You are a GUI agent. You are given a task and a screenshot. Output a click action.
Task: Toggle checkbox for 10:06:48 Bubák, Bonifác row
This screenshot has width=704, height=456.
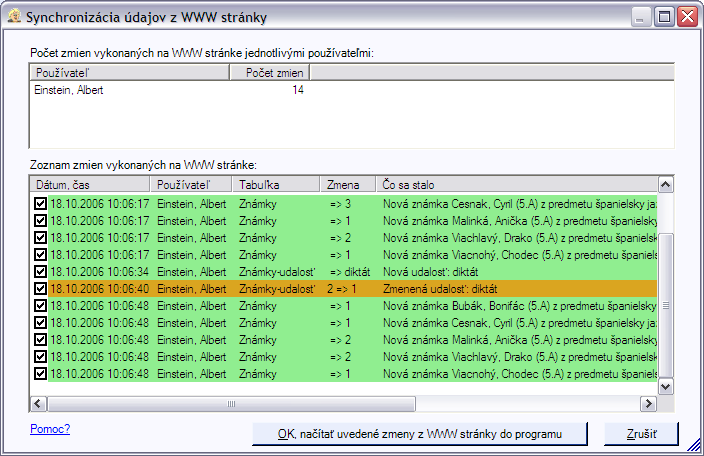tap(40, 306)
